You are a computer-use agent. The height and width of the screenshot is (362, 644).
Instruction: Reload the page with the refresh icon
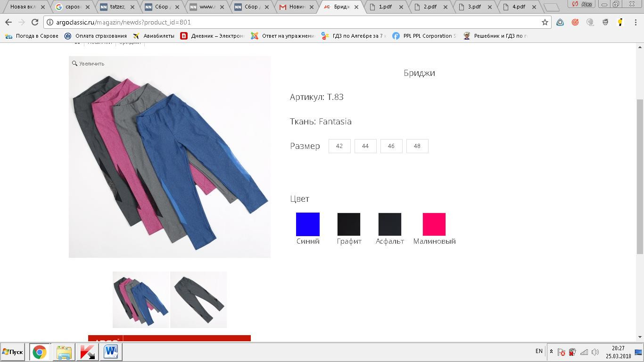[35, 22]
